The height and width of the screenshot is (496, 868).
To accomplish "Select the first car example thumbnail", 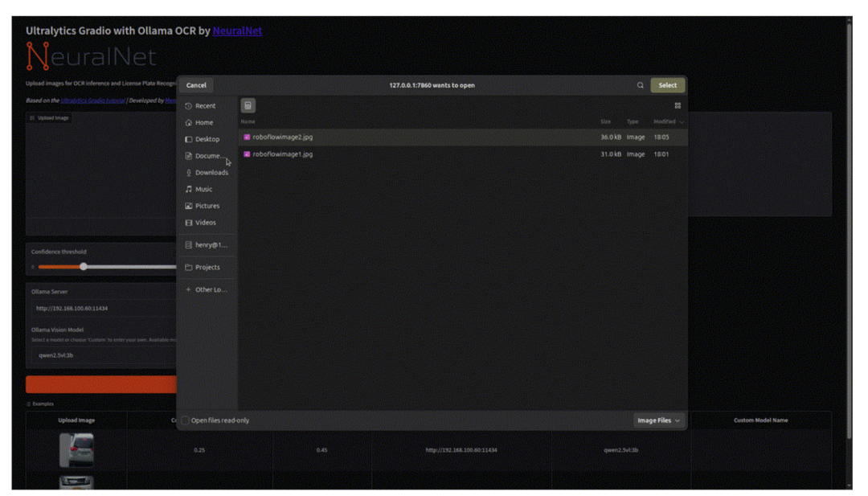I will [x=76, y=450].
